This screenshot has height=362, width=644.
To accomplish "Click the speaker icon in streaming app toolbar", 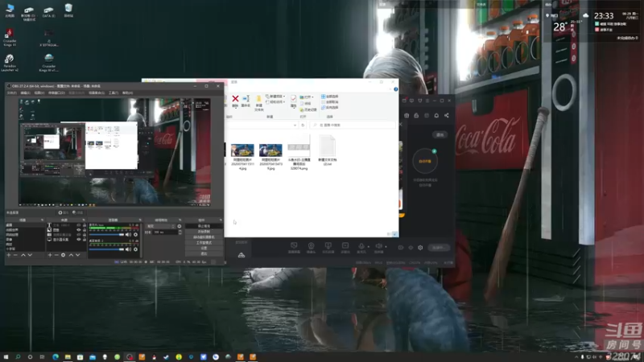I will coord(378,245).
